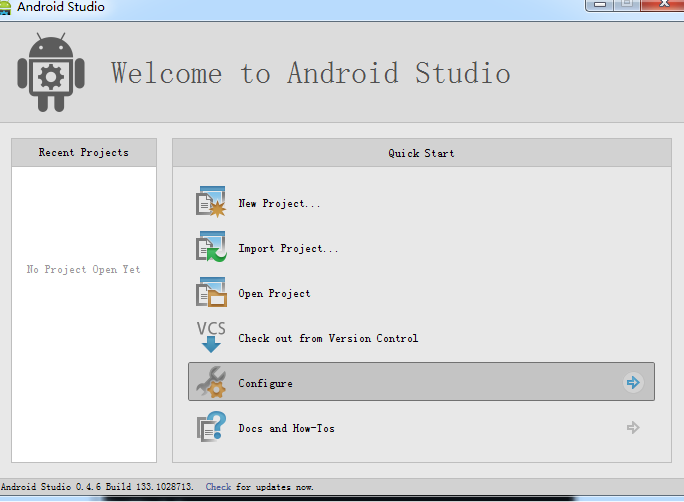This screenshot has height=502, width=684.
Task: Close the Android Studio window
Action: (663, 4)
